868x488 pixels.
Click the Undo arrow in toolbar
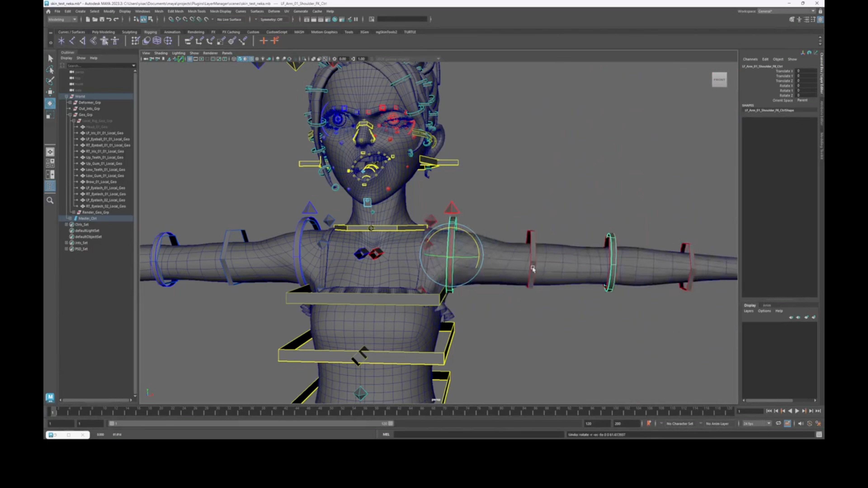point(109,19)
